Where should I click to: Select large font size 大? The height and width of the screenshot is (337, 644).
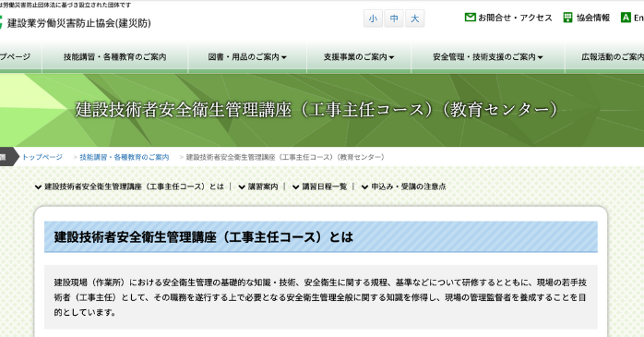tap(415, 18)
